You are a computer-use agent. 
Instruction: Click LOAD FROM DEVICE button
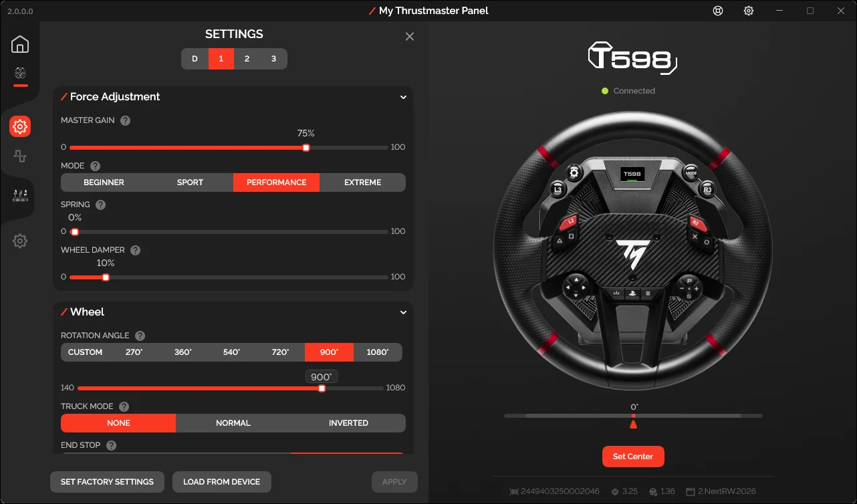coord(221,482)
